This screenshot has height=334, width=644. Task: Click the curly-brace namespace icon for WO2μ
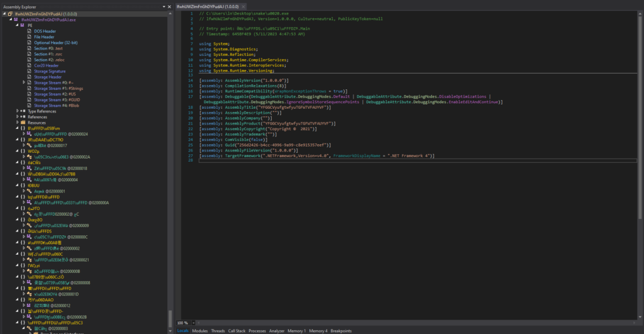tap(23, 151)
